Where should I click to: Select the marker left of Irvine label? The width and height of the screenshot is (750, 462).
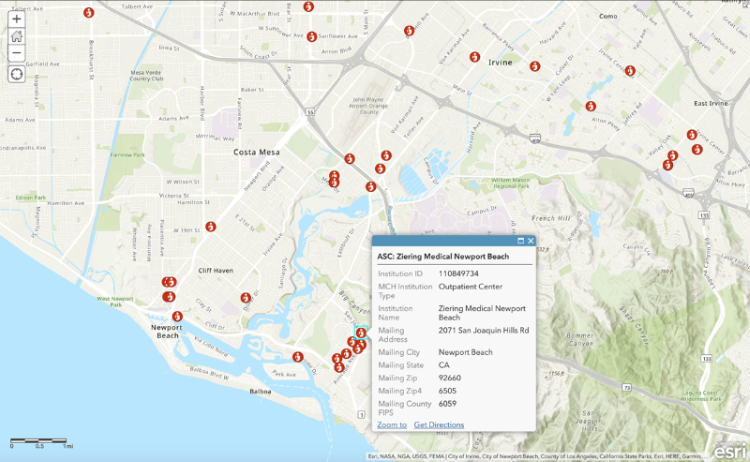474,57
